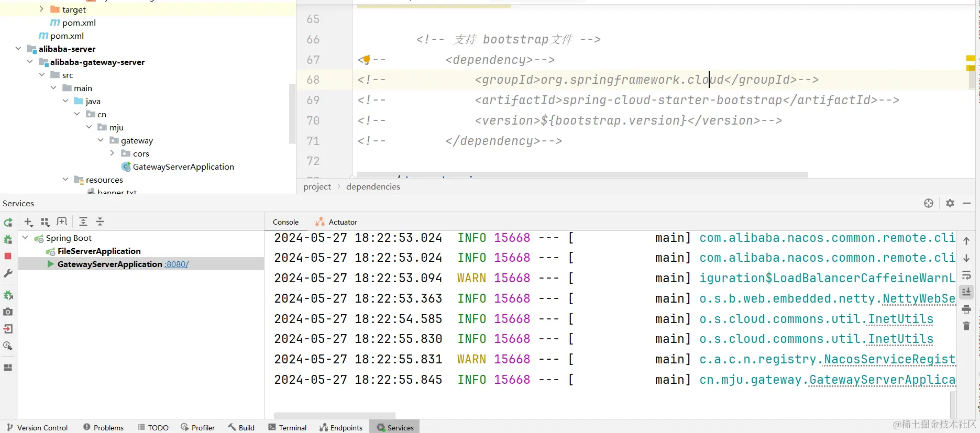The width and height of the screenshot is (980, 433).
Task: Open the Profiler tool window
Action: [x=197, y=427]
